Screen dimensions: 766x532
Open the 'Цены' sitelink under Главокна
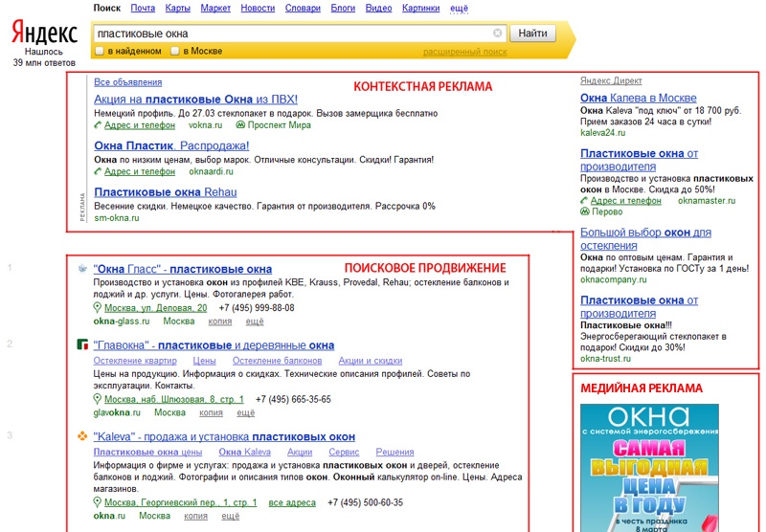pyautogui.click(x=204, y=361)
